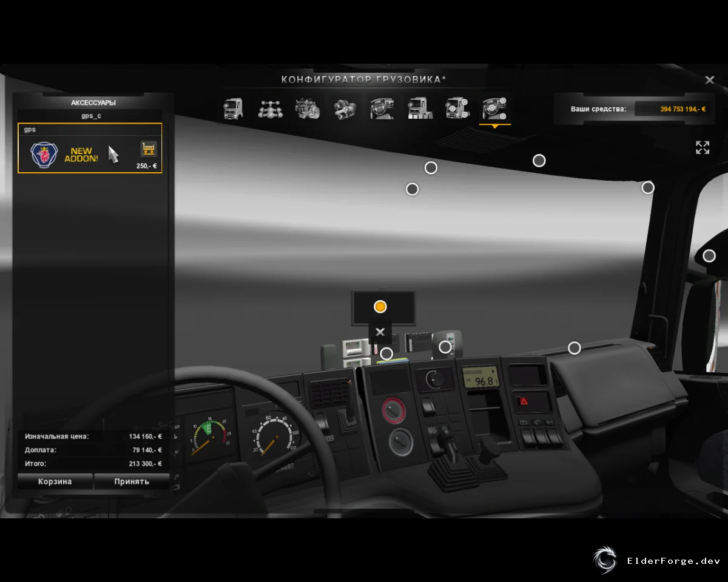Add the gps addon to cart
The height and width of the screenshot is (582, 728).
149,149
